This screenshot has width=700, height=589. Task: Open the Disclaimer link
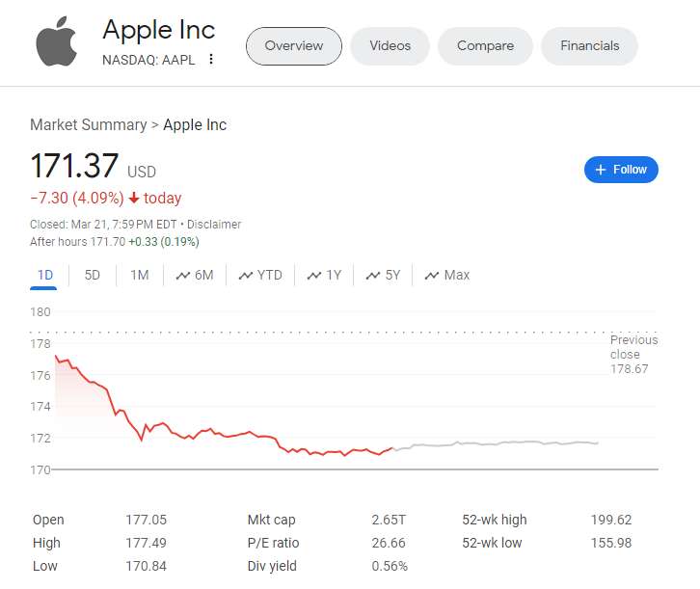click(x=214, y=225)
